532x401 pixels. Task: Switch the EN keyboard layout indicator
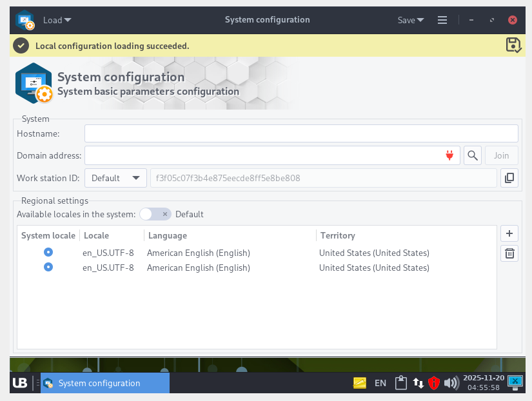pos(380,383)
